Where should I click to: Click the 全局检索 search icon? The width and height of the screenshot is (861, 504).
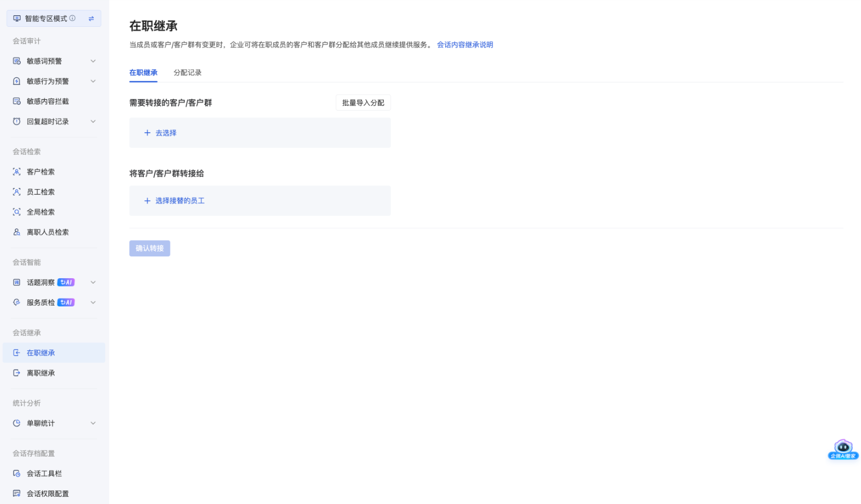coord(17,212)
